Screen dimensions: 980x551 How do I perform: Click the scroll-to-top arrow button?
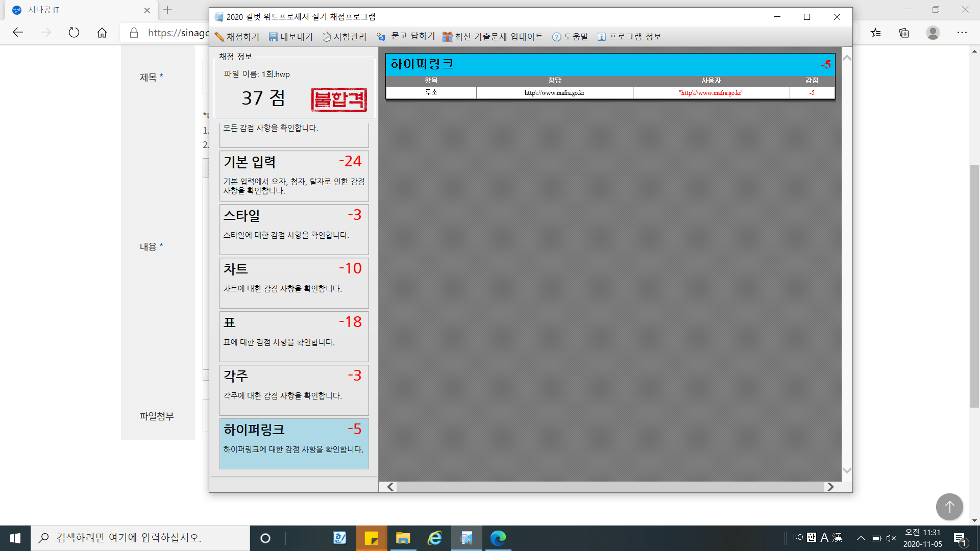949,507
